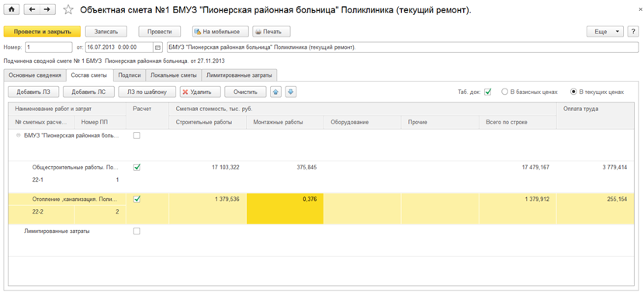Collapse the БМУЗ Пионерская районная больница tree node
Screen dimensions: 644x292
point(18,135)
